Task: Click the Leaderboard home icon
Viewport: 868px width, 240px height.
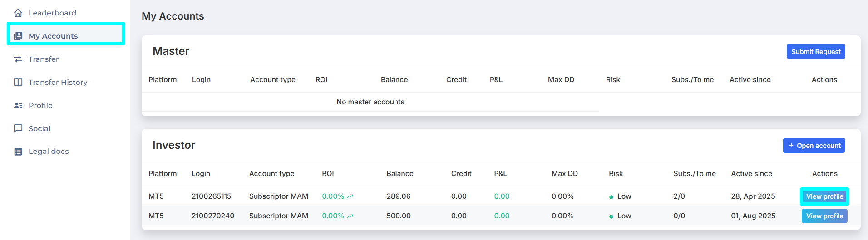Action: [x=18, y=13]
